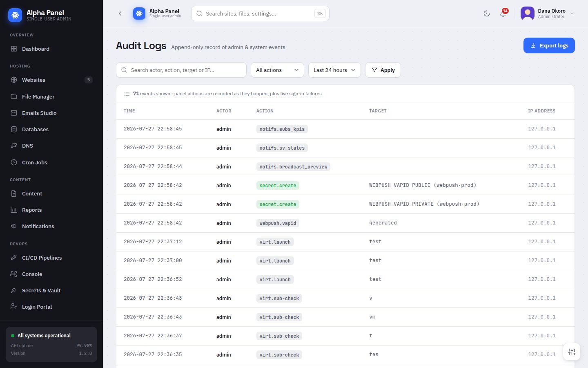Click the Secrets & Vault key icon

(x=14, y=290)
